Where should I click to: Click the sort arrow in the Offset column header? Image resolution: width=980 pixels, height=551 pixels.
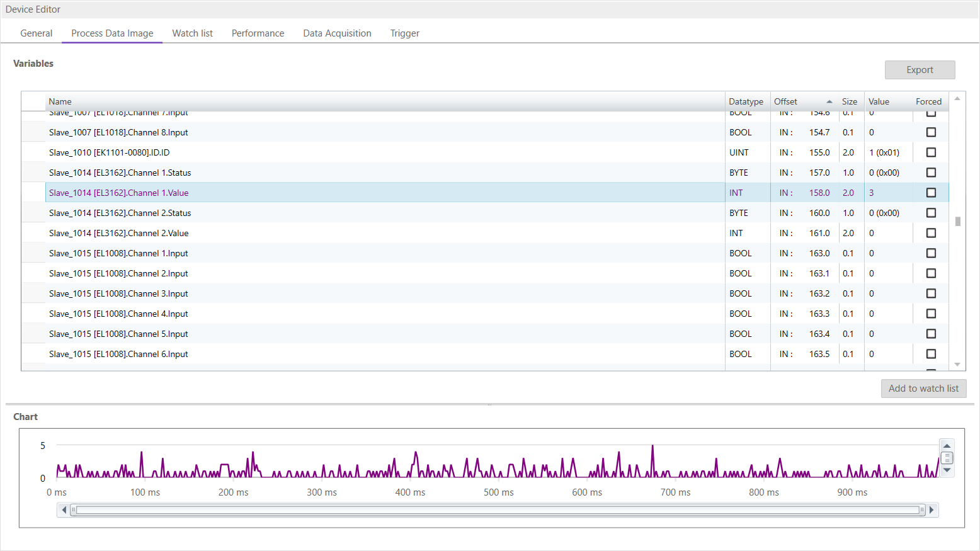(x=829, y=102)
